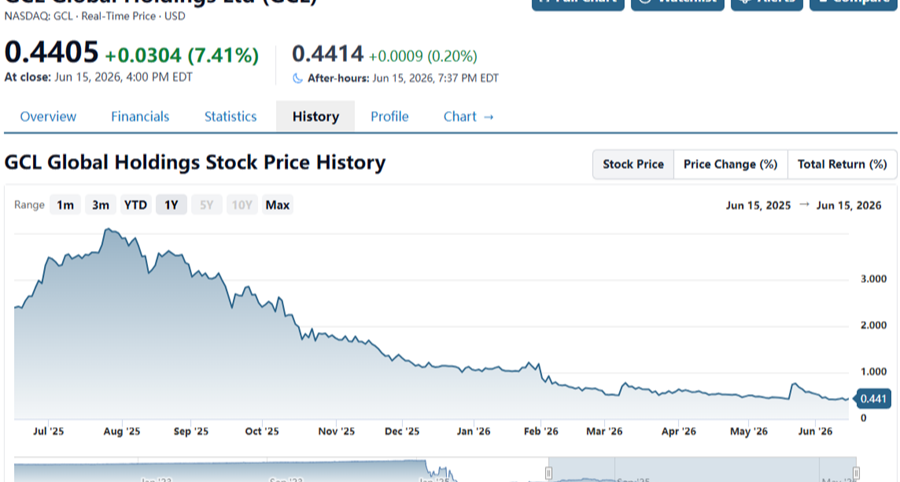Viewport: 900px width, 482px height.
Task: Click the 2.000 y-axis value
Action: [874, 325]
